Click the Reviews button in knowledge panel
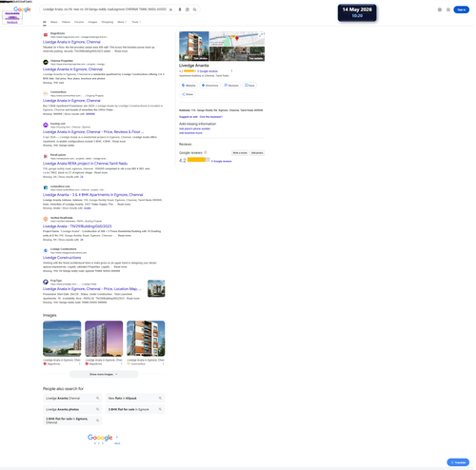The height and width of the screenshot is (470, 476). [x=231, y=86]
